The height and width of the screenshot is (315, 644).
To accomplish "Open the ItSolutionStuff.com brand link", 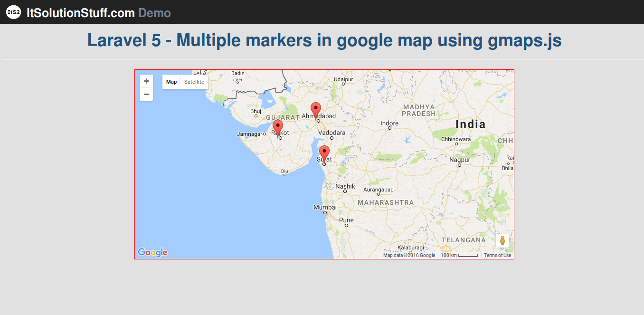I will click(x=81, y=13).
